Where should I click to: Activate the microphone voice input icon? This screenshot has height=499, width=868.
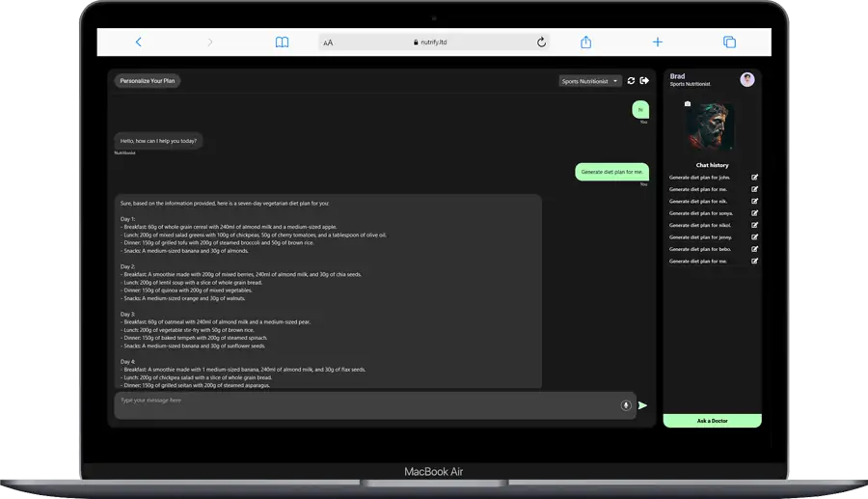tap(626, 405)
